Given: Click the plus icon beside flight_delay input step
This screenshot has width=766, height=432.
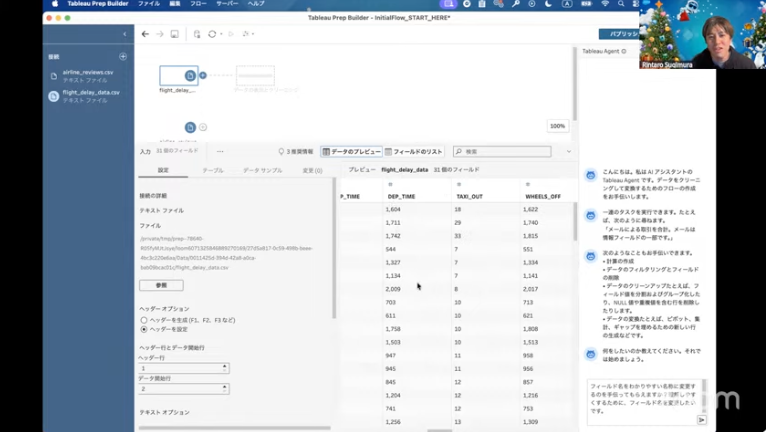Looking at the screenshot, I should 203,75.
